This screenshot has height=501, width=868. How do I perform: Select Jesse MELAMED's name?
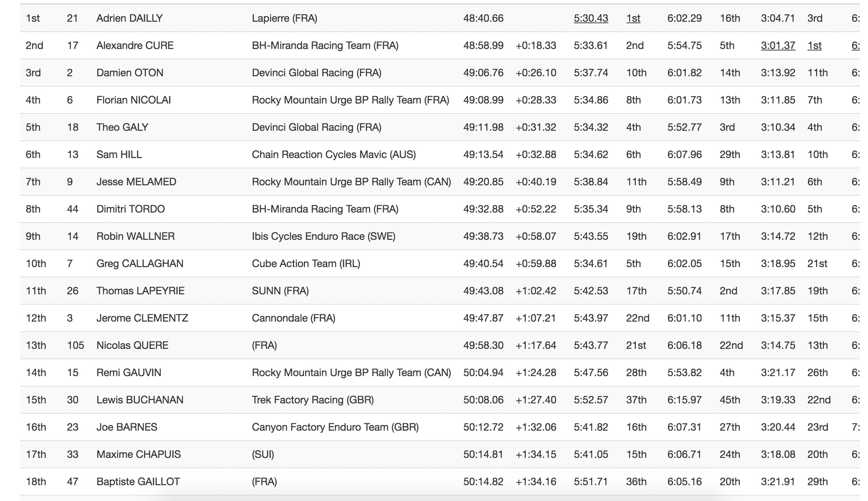click(136, 182)
